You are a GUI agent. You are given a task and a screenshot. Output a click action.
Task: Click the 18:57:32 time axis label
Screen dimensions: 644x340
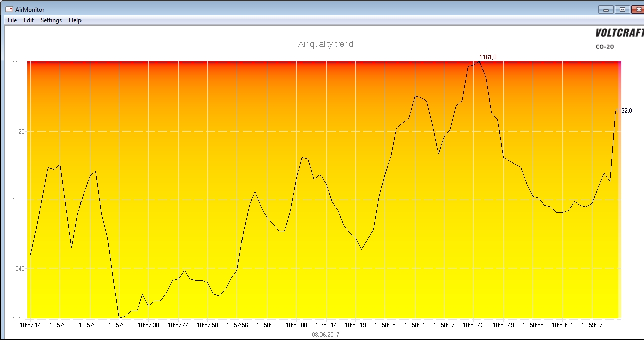click(119, 326)
